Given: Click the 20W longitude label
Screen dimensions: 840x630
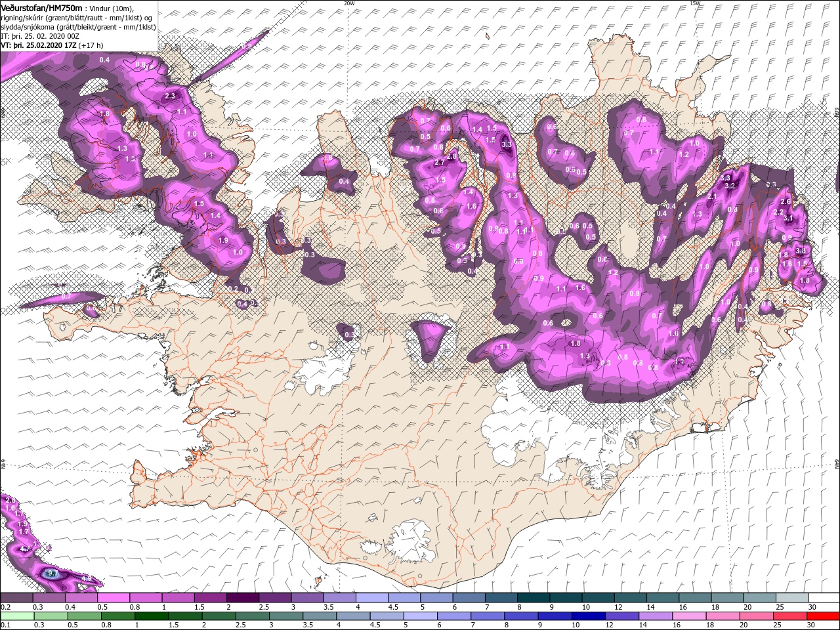Looking at the screenshot, I should [x=349, y=3].
